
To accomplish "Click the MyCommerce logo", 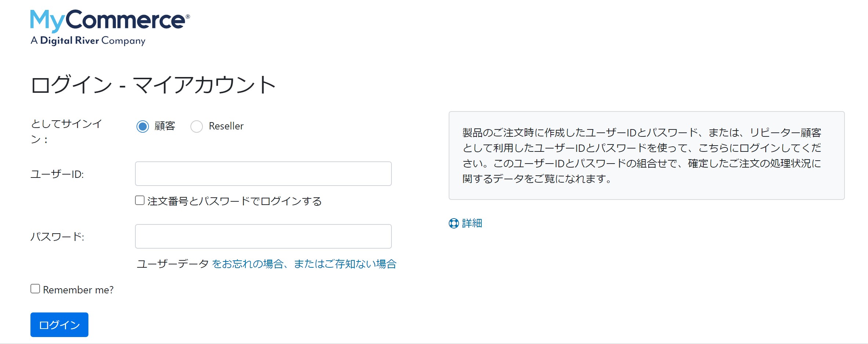I will tap(110, 28).
